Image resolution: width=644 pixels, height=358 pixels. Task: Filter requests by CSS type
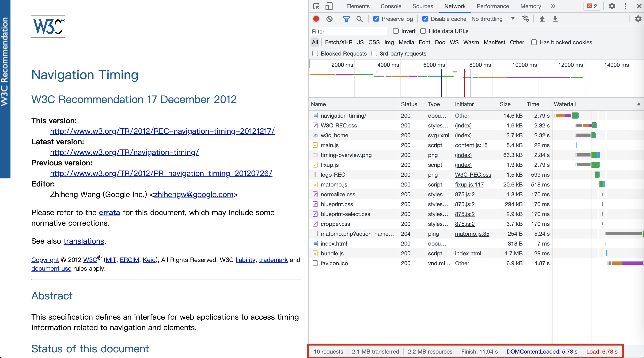pyautogui.click(x=374, y=42)
